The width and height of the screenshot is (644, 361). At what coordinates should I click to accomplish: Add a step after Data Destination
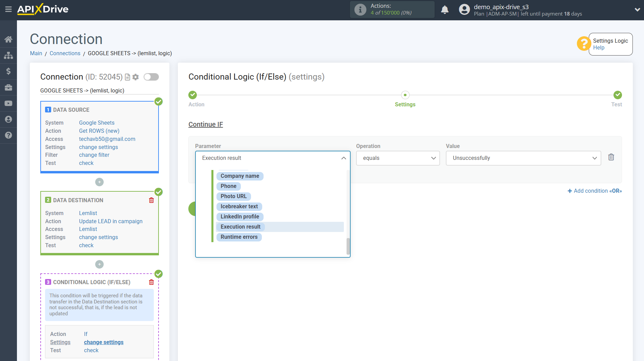tap(99, 264)
